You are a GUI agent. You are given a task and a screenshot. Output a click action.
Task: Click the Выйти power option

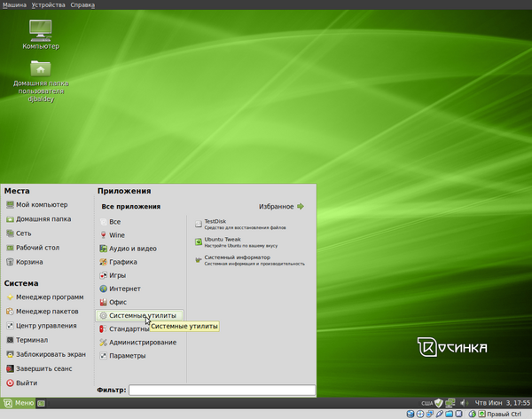(27, 383)
